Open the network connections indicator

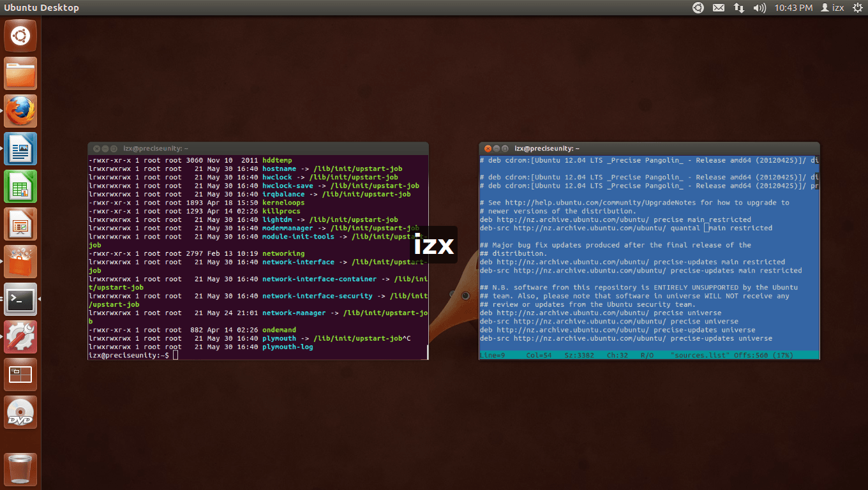click(x=739, y=8)
